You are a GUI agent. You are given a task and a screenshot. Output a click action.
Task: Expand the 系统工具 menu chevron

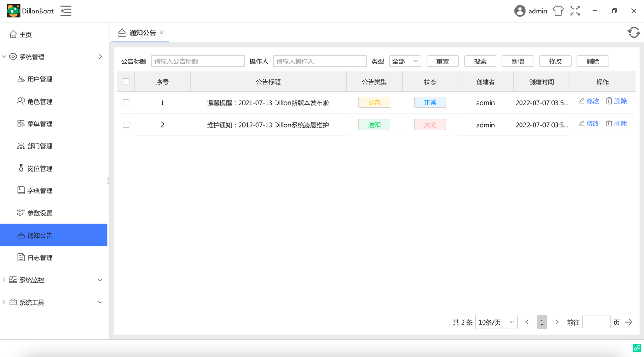(x=100, y=302)
